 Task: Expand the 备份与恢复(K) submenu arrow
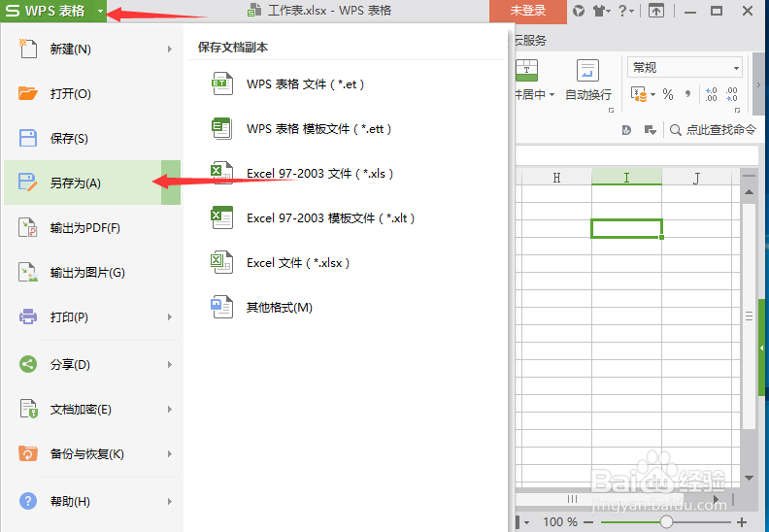(x=170, y=453)
